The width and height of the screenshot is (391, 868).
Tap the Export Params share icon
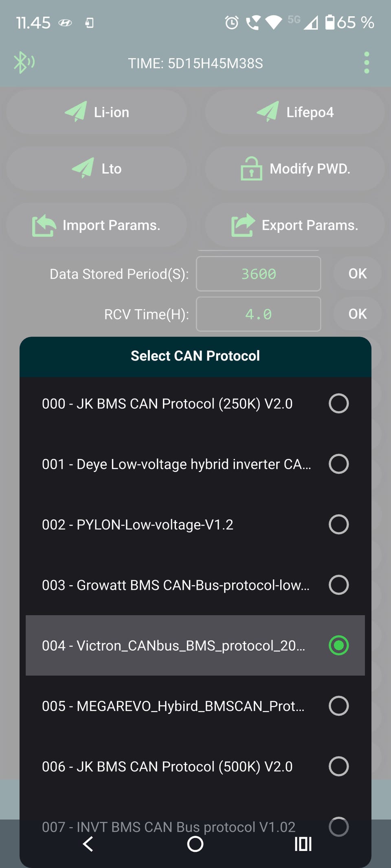point(243,225)
